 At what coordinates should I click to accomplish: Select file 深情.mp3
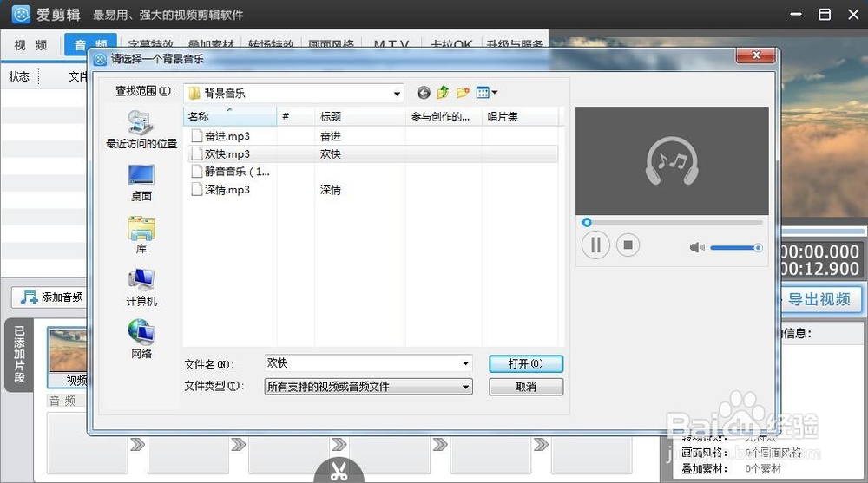[x=227, y=190]
